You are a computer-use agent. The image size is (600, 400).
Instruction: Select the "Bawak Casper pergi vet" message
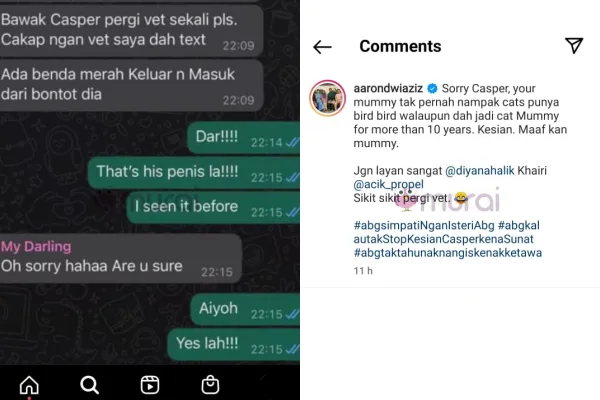click(x=131, y=31)
